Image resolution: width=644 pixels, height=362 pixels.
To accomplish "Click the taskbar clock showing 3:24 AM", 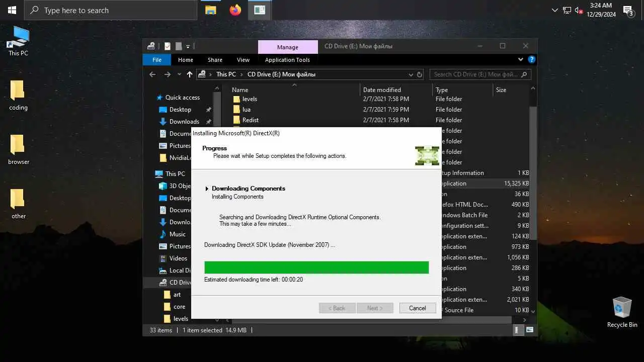I will (601, 10).
